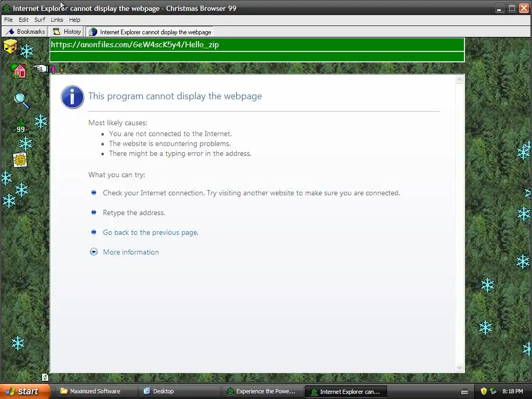This screenshot has width=532, height=399.
Task: Click the empty green bar below the URL
Action: click(x=257, y=57)
